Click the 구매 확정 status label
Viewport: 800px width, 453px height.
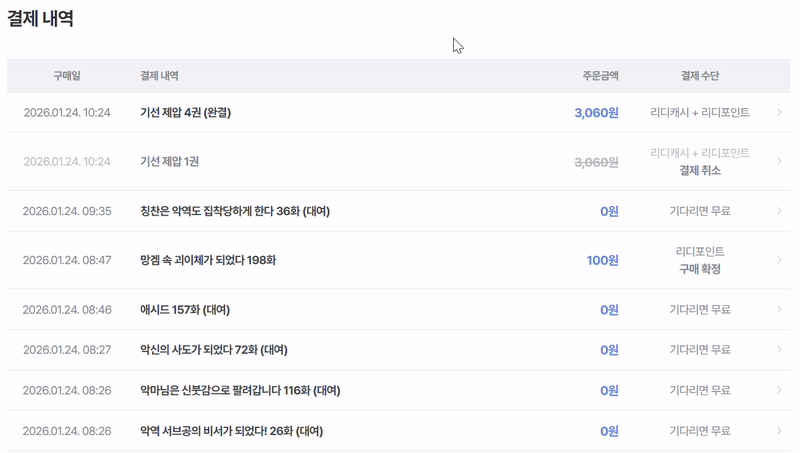pyautogui.click(x=699, y=269)
